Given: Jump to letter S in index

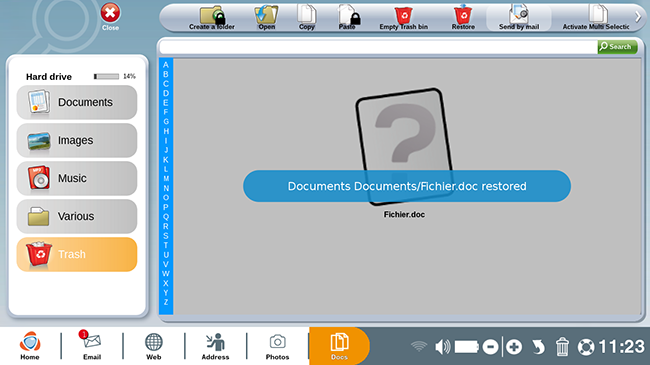Looking at the screenshot, I should tap(166, 236).
